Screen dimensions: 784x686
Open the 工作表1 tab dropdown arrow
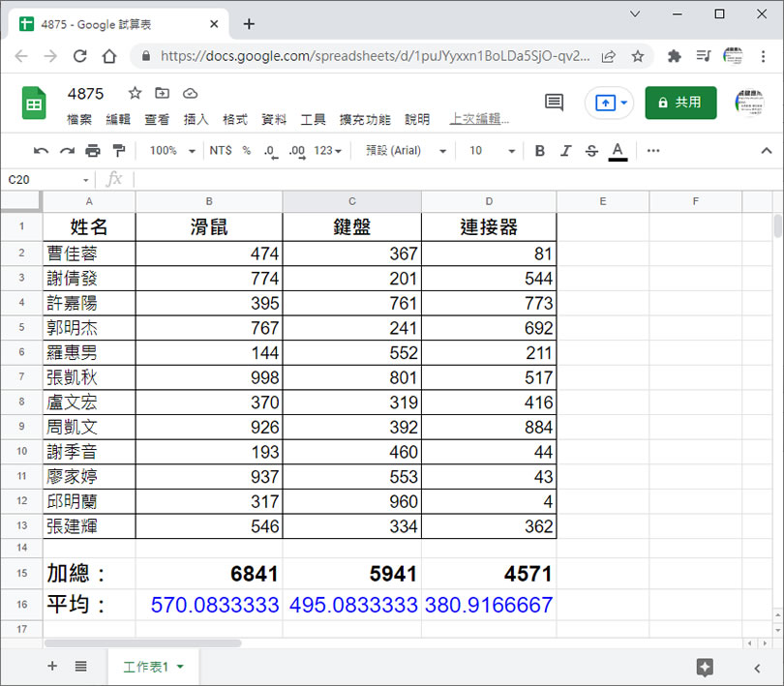[180, 667]
